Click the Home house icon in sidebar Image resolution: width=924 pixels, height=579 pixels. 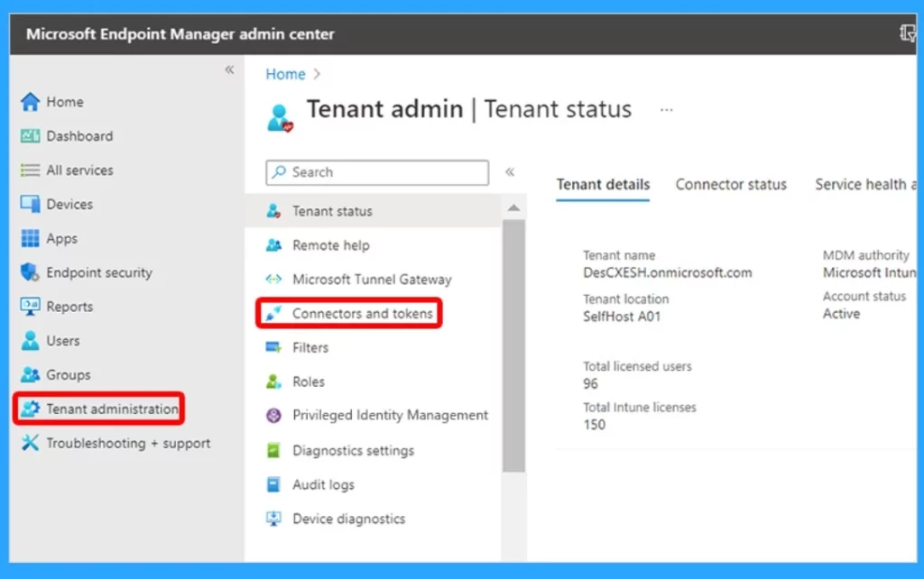[30, 102]
